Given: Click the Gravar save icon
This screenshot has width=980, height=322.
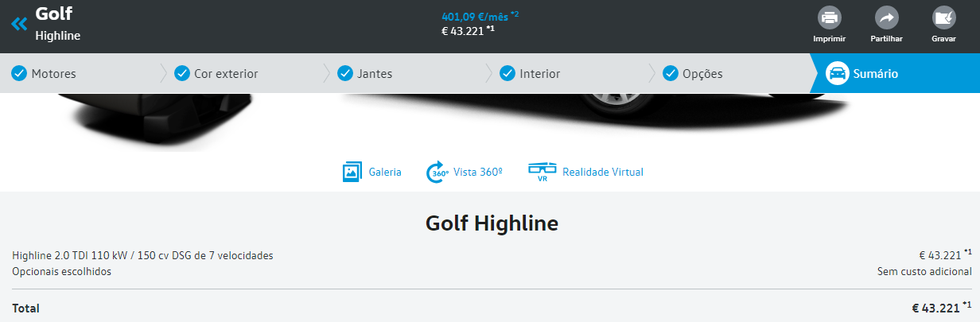Looking at the screenshot, I should [x=943, y=17].
